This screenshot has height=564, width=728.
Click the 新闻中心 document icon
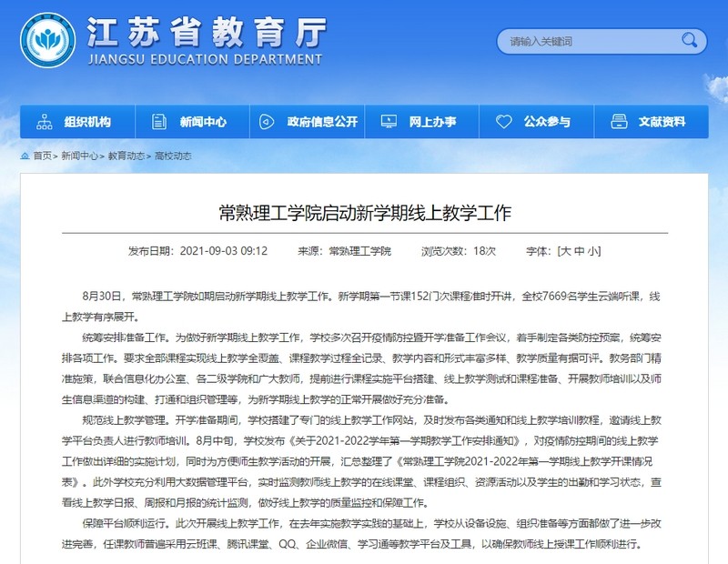coord(159,122)
